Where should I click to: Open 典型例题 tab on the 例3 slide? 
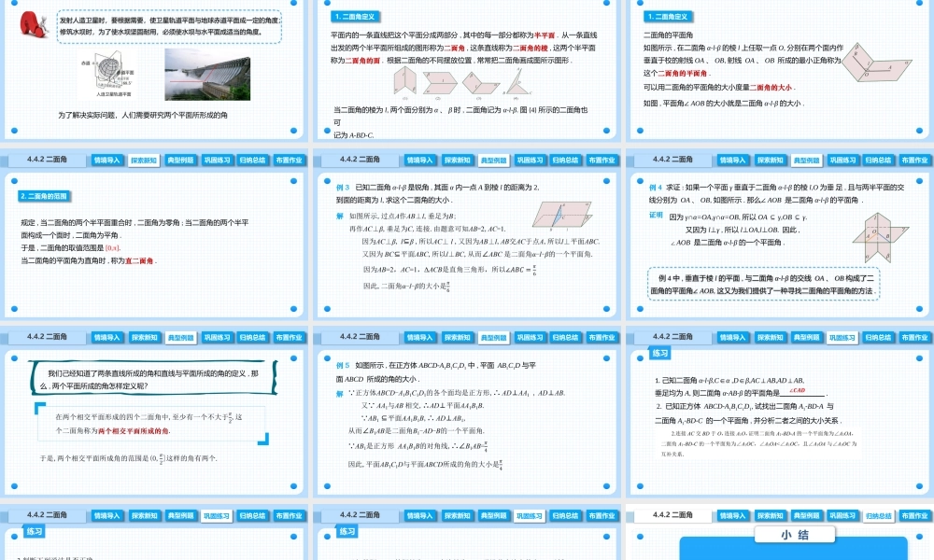(493, 161)
